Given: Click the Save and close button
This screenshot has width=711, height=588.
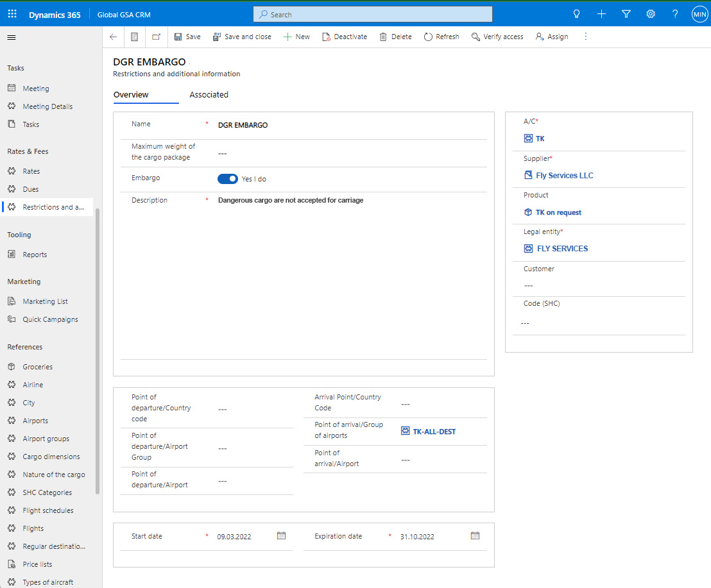Looking at the screenshot, I should point(242,37).
